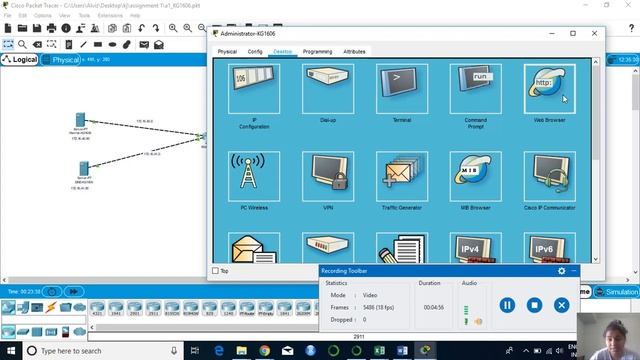Viewport: 640px width, 360px height.
Task: Click the lower server in the workspace
Action: point(84,169)
